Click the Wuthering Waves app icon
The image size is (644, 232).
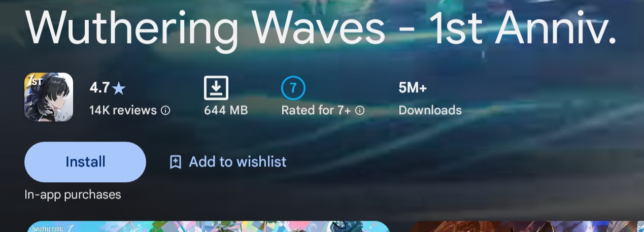coord(49,97)
